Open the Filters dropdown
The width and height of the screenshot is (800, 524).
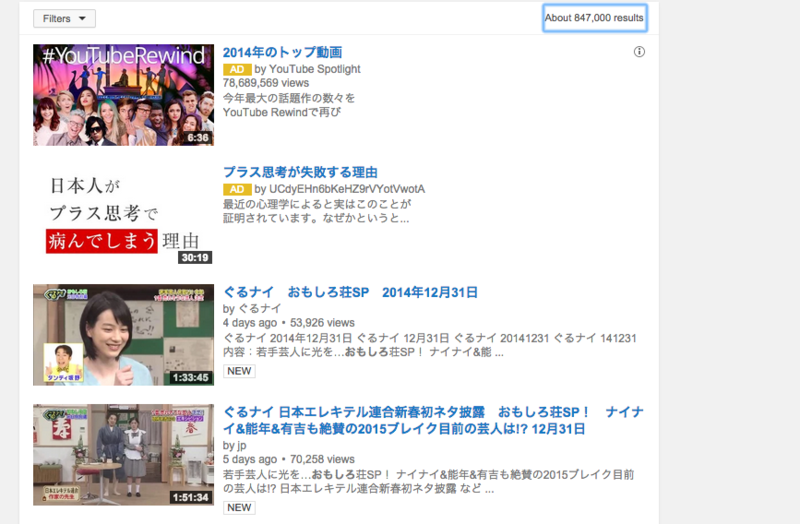[64, 18]
